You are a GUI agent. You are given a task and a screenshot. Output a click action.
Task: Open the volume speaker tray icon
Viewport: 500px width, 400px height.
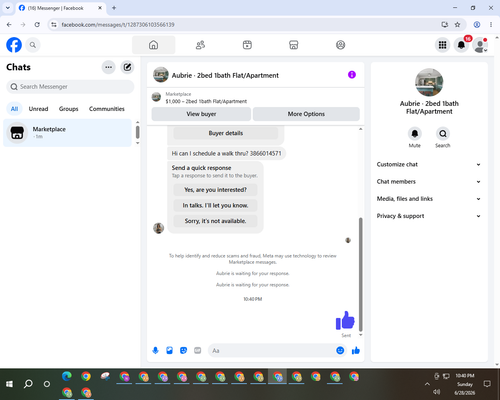[437, 392]
